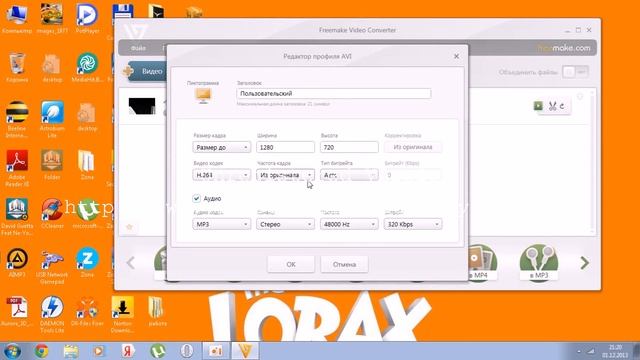Select the Adobe Reader XI desktop shortcut
Screen dimensions: 640x360
coord(17,168)
